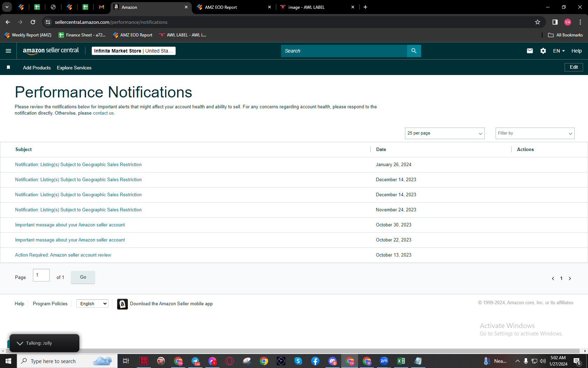The width and height of the screenshot is (588, 368).
Task: Open the English language select in footer
Action: [x=92, y=304]
